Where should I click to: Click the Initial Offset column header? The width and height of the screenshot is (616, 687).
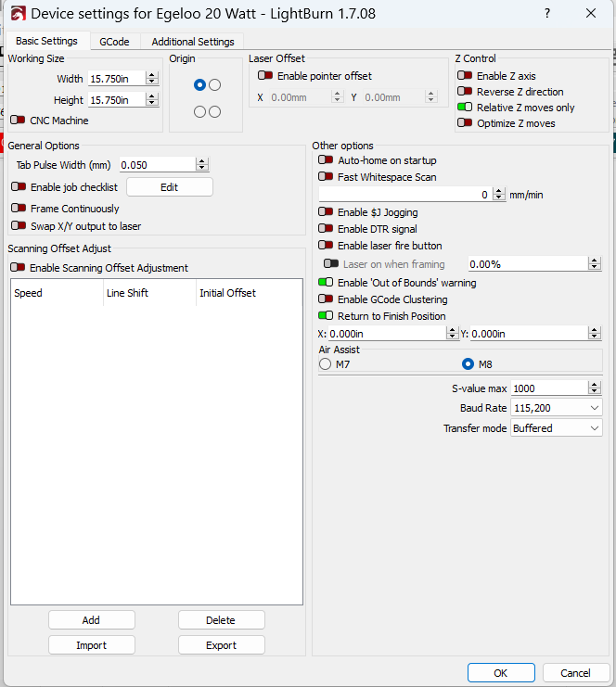tap(249, 293)
